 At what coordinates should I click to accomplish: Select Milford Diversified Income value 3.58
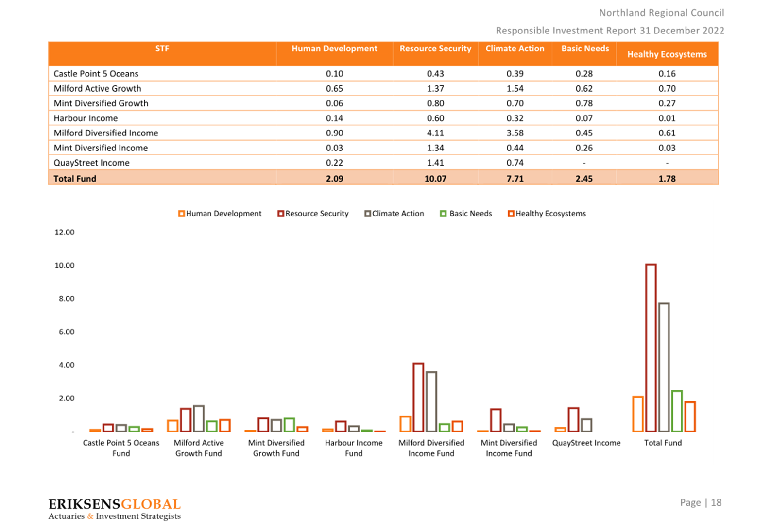[x=515, y=133]
